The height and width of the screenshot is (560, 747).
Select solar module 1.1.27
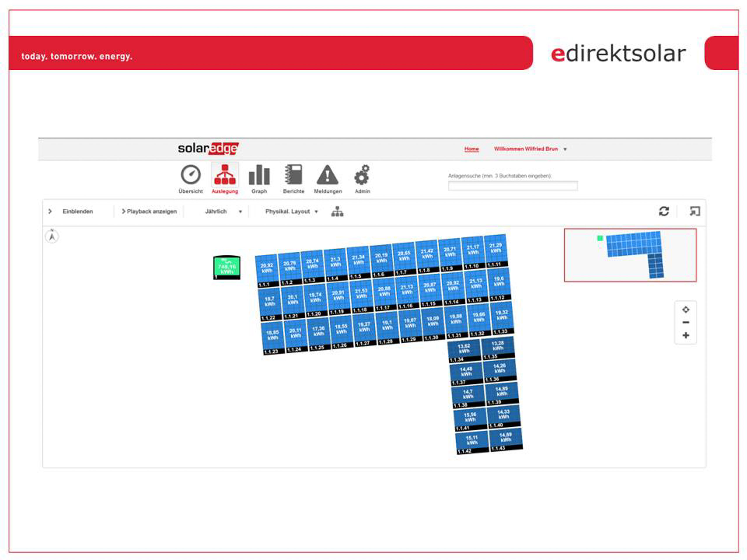click(364, 330)
